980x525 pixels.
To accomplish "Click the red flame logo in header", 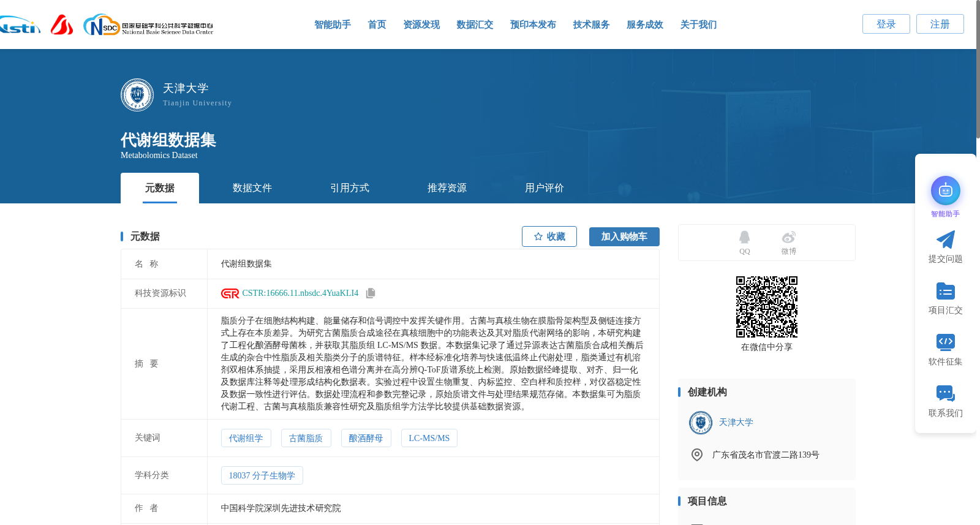I will [62, 25].
